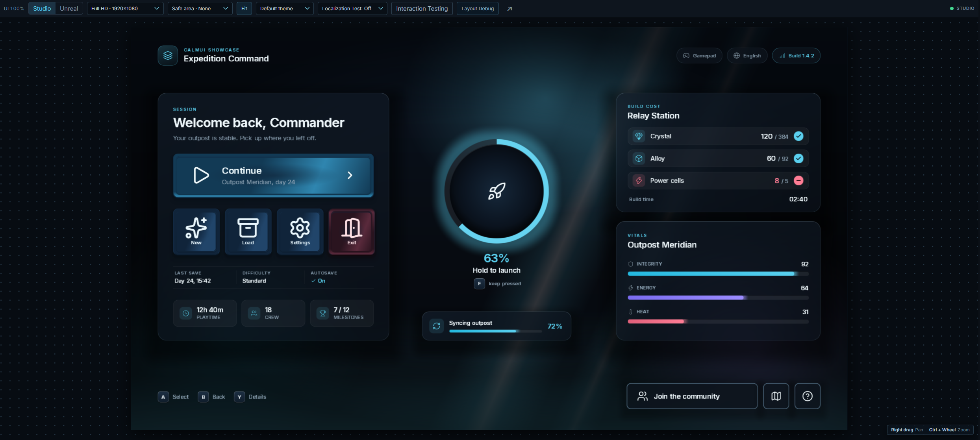This screenshot has width=980, height=440.
Task: Click the Continue button chevron arrow
Action: coord(350,175)
